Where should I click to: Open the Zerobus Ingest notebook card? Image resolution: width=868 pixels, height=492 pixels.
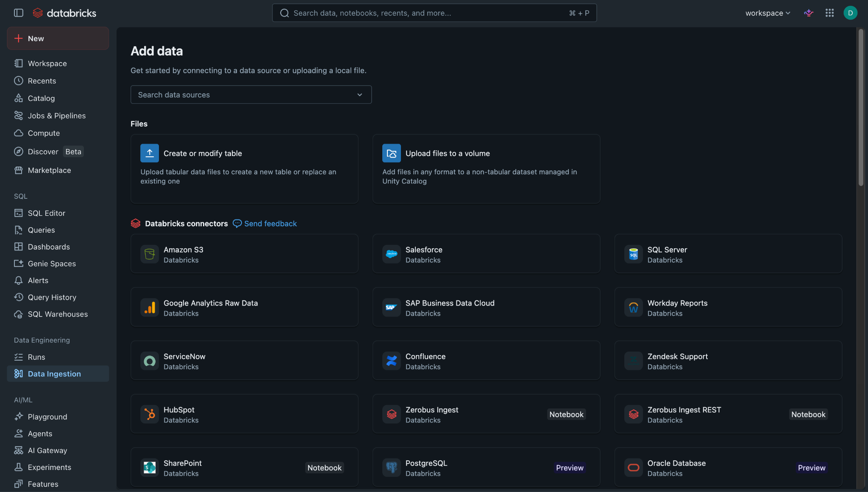[487, 414]
